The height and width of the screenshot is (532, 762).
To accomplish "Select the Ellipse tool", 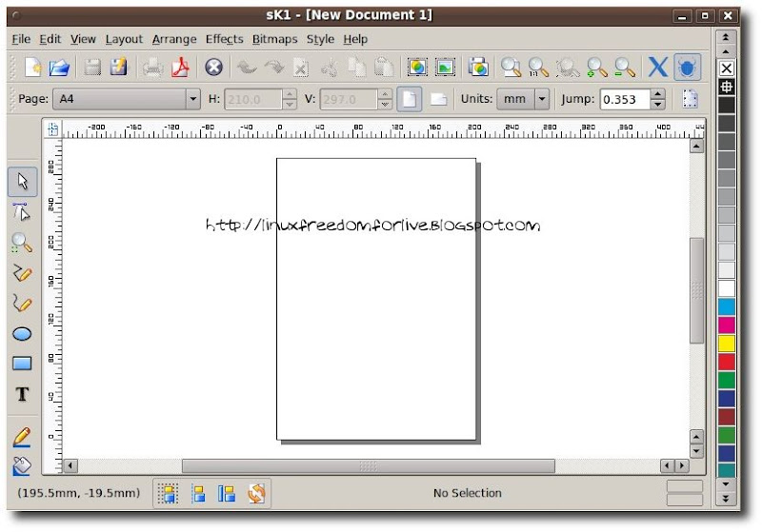I will 21,334.
